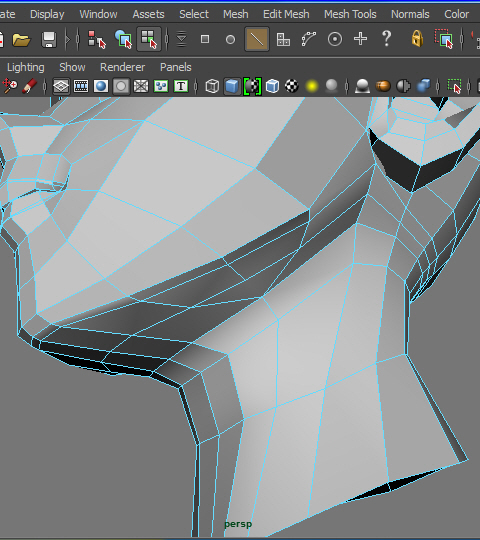Open the viewport Panels menu
Image resolution: width=480 pixels, height=540 pixels.
tap(176, 67)
